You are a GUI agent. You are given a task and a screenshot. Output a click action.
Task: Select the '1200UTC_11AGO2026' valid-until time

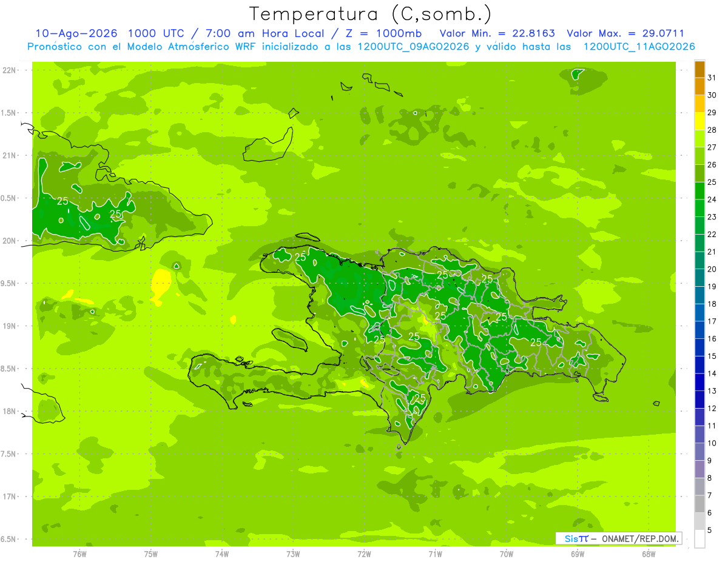tap(639, 47)
